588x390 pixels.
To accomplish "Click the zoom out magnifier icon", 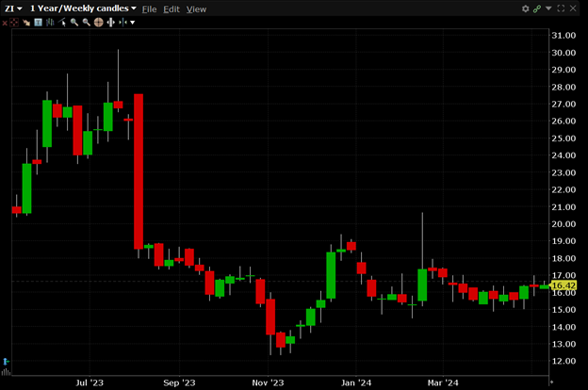I will [x=87, y=23].
